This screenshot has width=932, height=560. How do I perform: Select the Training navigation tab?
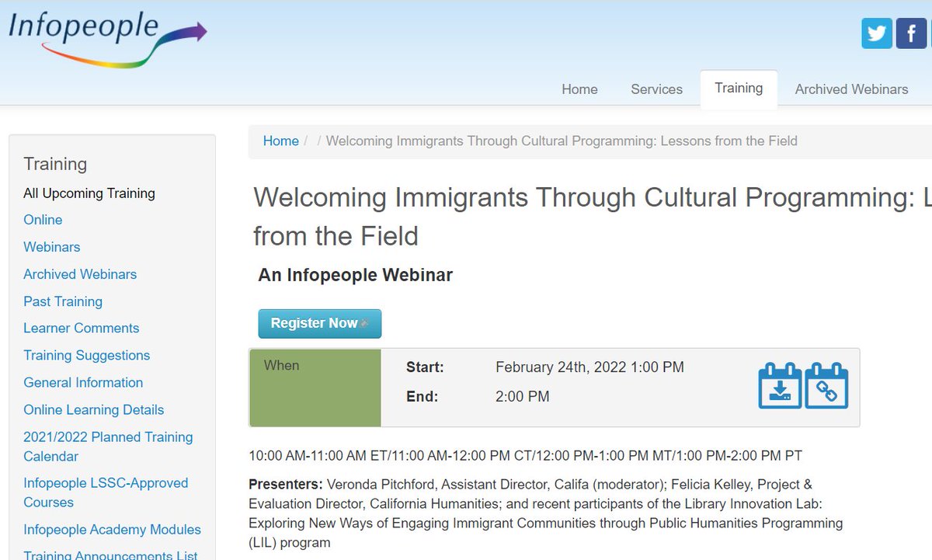[739, 88]
